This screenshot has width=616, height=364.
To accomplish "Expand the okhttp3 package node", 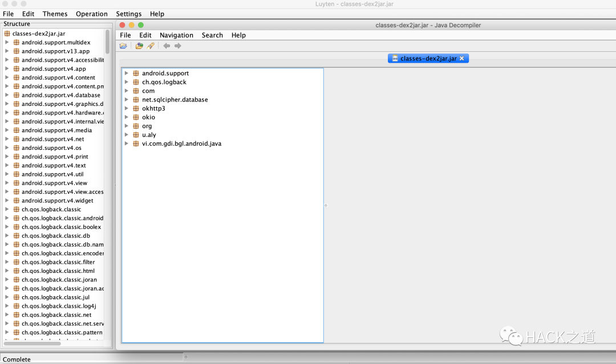I will pyautogui.click(x=127, y=108).
